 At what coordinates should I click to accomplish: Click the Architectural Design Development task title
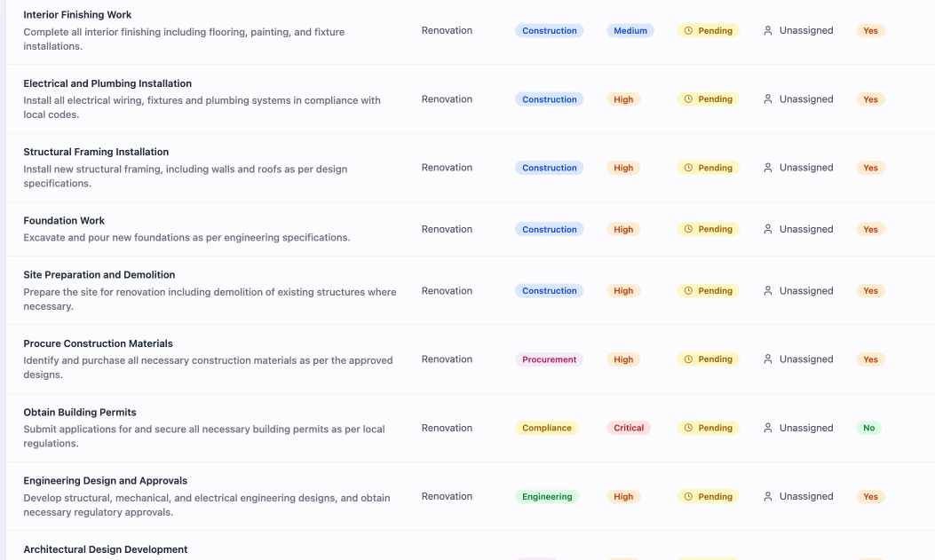105,549
